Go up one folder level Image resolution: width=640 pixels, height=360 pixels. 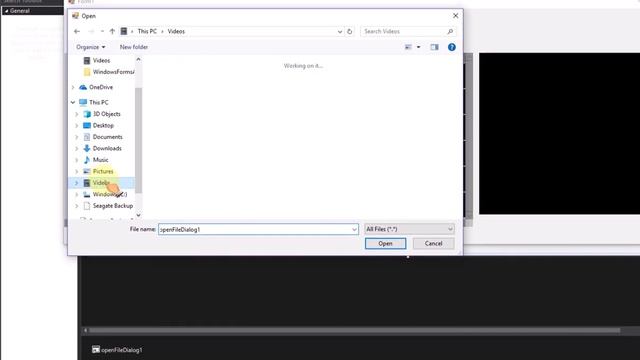click(112, 31)
